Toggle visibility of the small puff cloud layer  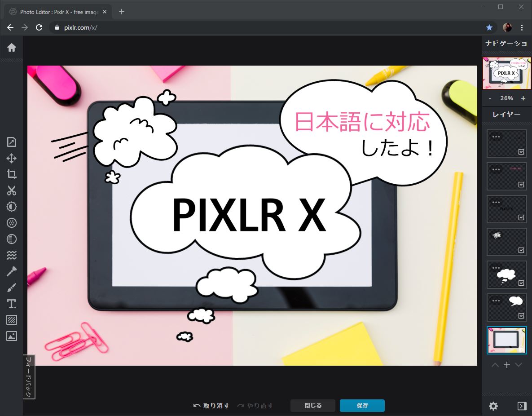pos(521,250)
